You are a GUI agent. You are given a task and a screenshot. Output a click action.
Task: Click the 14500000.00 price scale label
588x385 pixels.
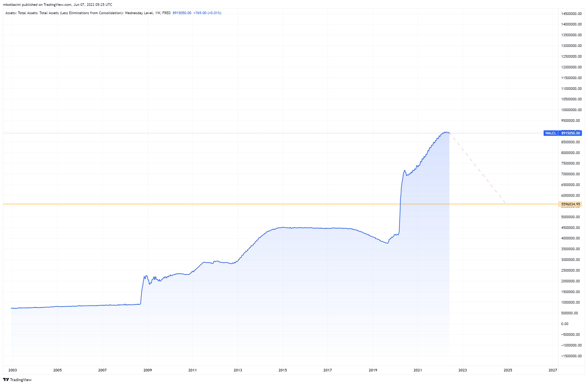pos(571,14)
